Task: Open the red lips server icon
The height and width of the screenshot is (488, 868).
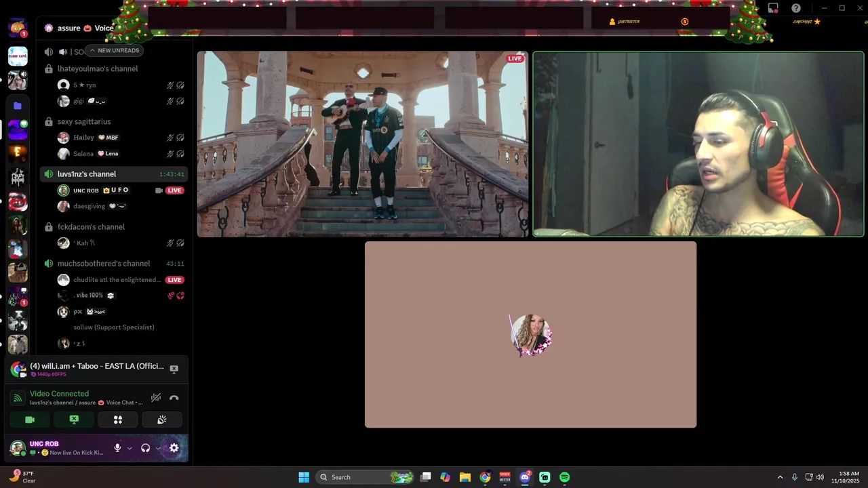Action: 18,201
